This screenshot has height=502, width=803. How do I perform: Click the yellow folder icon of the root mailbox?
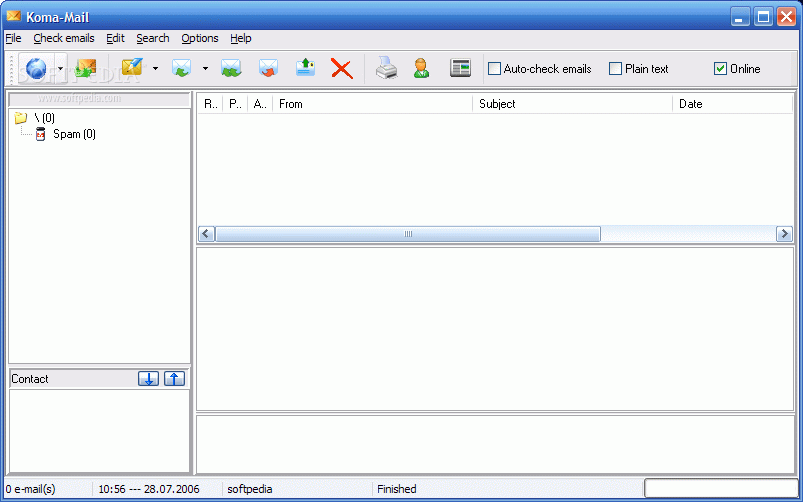21,118
